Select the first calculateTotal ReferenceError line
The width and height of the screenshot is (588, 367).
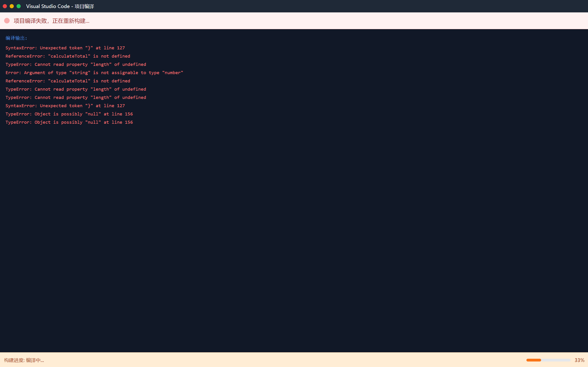(x=68, y=56)
